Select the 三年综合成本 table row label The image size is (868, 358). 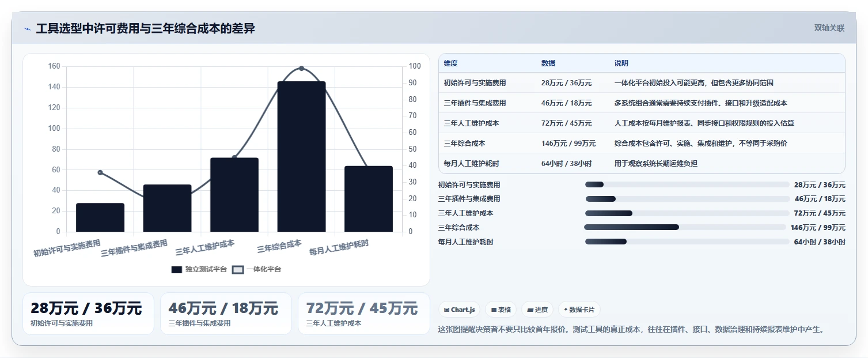coord(464,144)
